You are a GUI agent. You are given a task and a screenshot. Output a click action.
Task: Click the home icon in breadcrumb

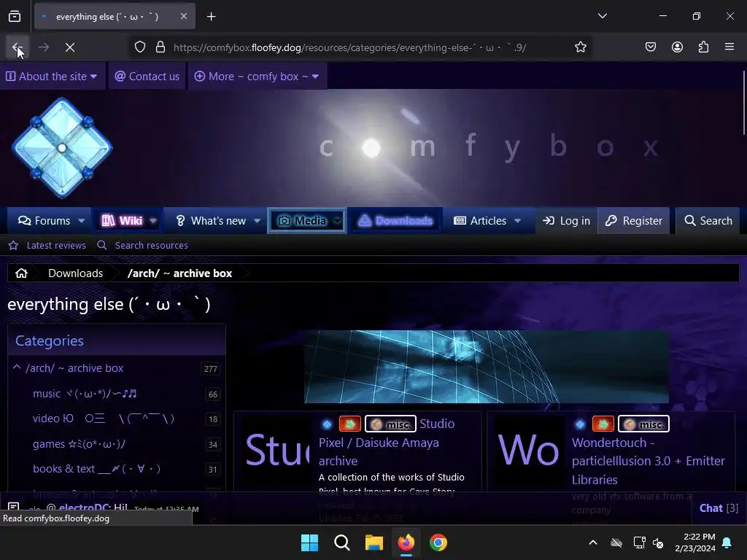[21, 273]
